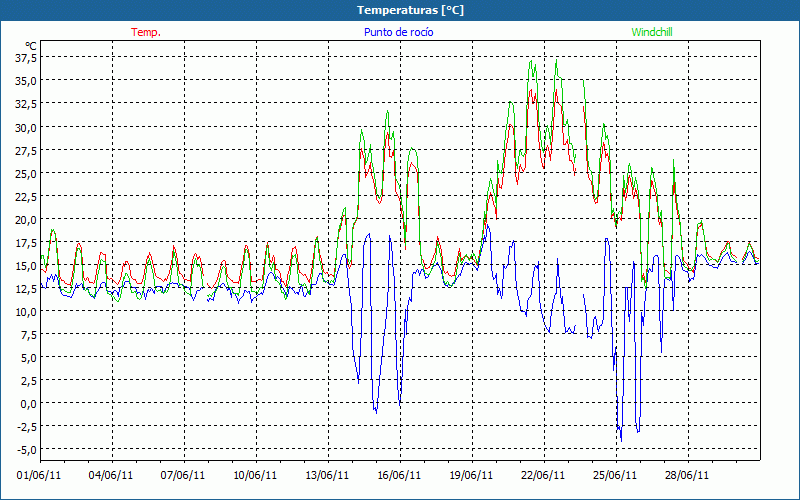800x500 pixels.
Task: Click the 25/06/11 date label
Action: (x=615, y=475)
